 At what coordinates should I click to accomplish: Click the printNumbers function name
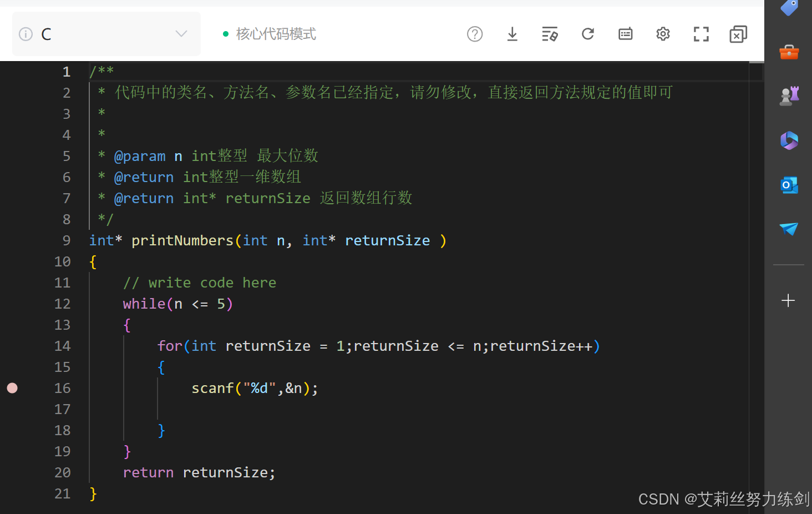tap(182, 240)
